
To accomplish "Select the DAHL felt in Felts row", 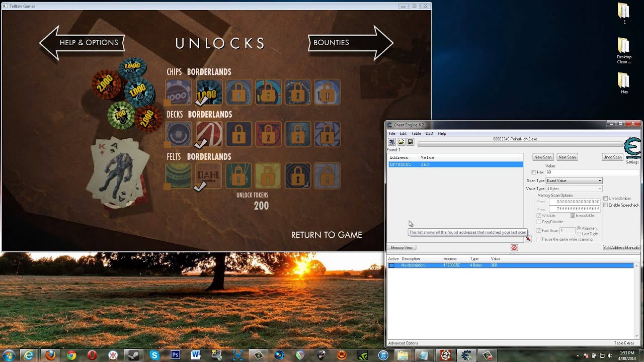I will point(208,176).
